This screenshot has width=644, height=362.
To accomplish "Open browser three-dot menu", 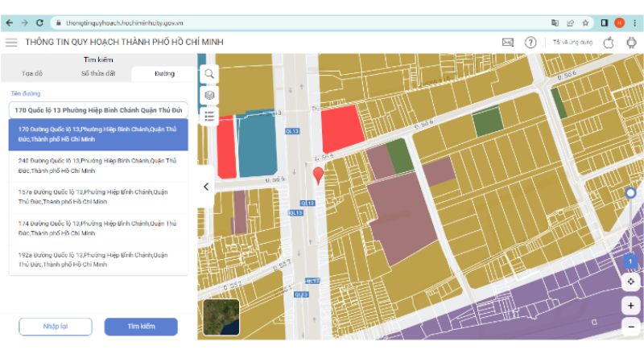I will [x=634, y=23].
